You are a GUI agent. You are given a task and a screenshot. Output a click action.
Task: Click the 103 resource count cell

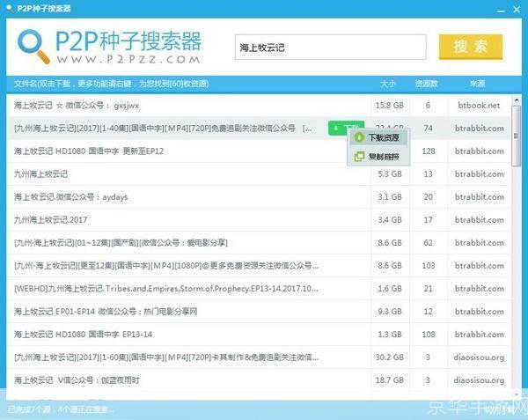429,266
